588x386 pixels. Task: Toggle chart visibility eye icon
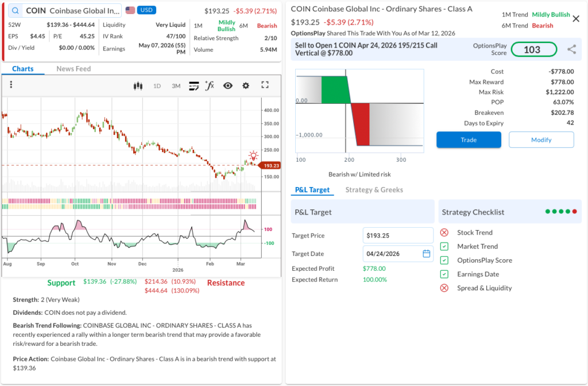coord(228,85)
